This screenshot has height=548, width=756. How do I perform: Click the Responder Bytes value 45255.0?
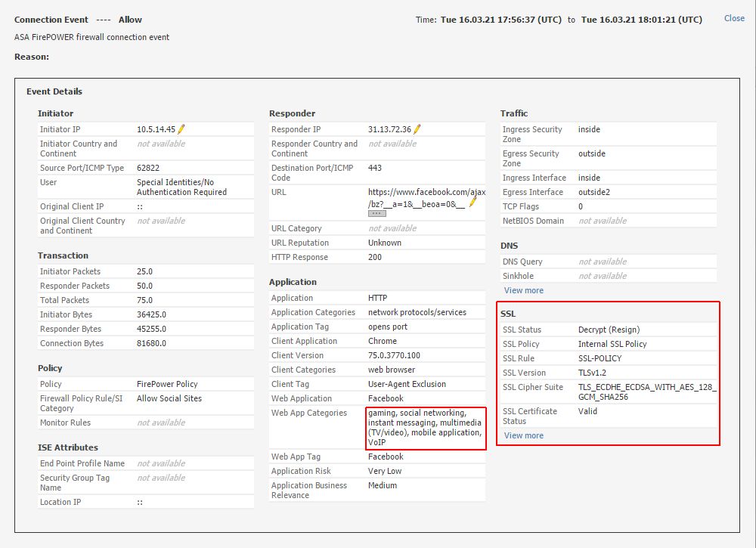tap(151, 329)
